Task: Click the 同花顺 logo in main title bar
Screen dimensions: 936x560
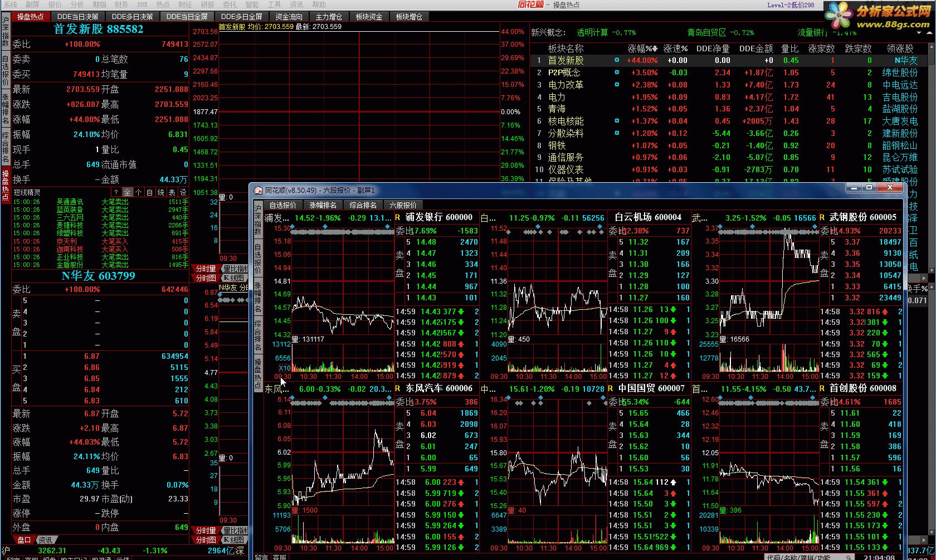Action: pos(530,4)
